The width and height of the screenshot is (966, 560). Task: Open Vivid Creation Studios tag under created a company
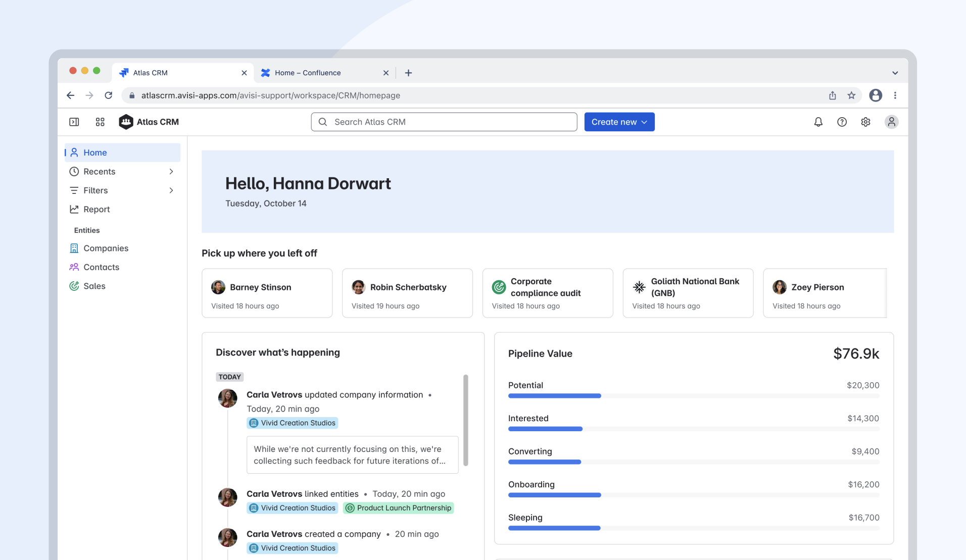click(292, 548)
